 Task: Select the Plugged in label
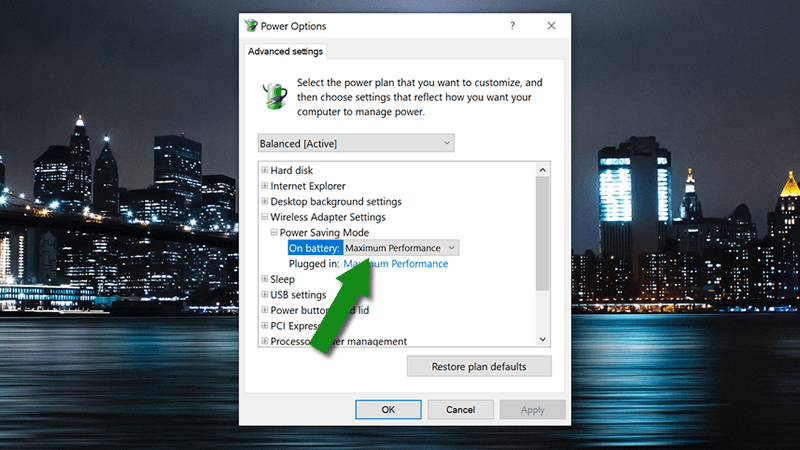point(314,264)
